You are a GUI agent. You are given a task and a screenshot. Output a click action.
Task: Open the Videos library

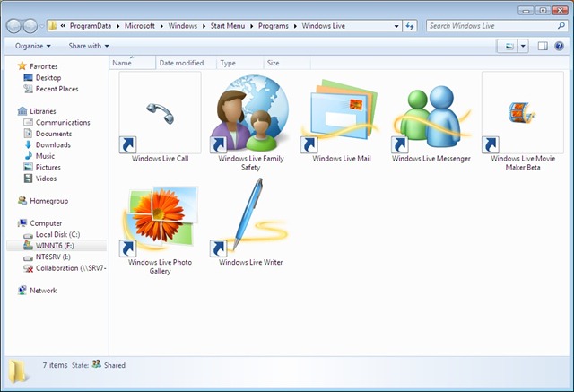pyautogui.click(x=46, y=179)
